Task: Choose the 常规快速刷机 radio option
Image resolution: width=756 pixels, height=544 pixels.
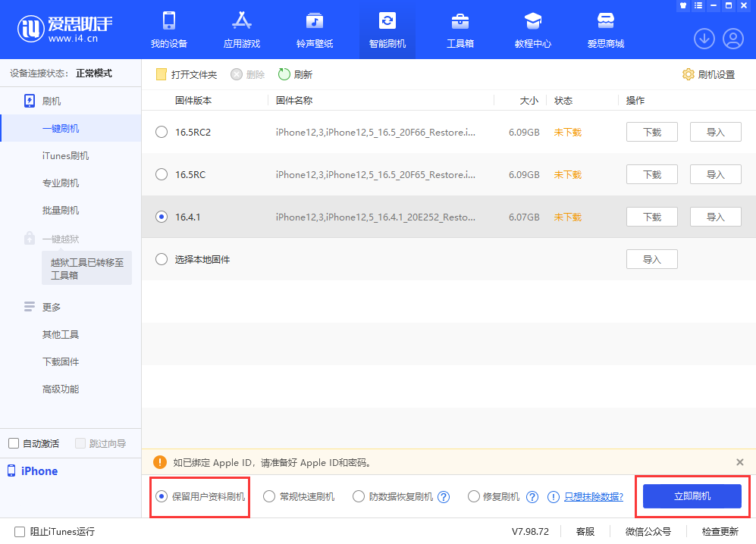Action: click(x=269, y=497)
